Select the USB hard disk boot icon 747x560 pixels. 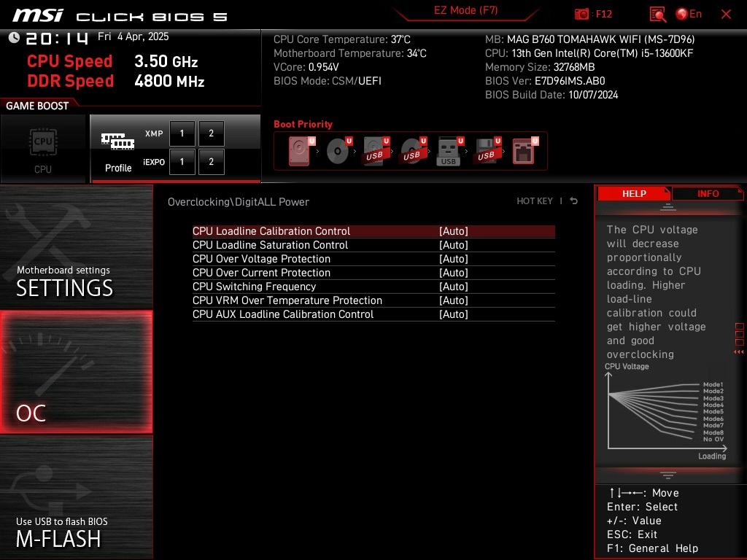click(376, 151)
